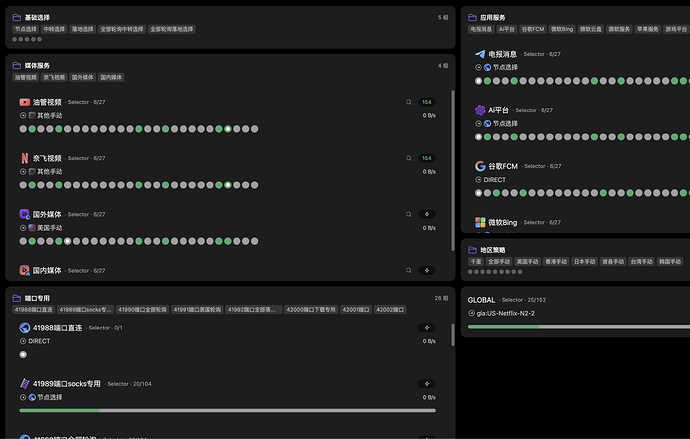
Task: Search proxies in 奈飞视频 group
Action: click(409, 158)
